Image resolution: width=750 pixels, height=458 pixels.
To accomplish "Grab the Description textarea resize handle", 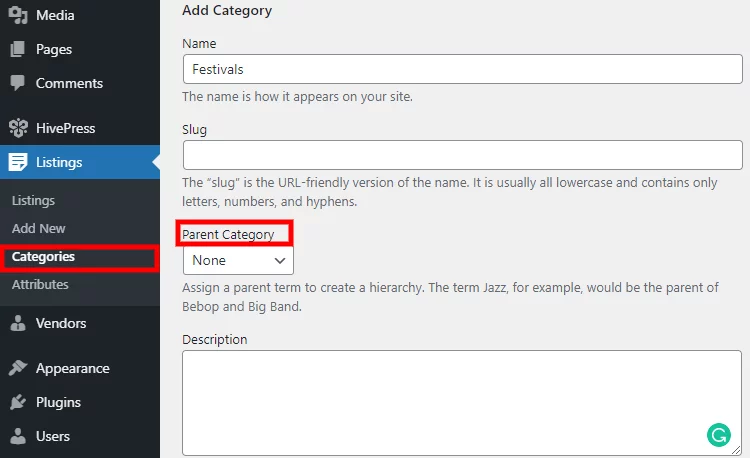I will (736, 450).
